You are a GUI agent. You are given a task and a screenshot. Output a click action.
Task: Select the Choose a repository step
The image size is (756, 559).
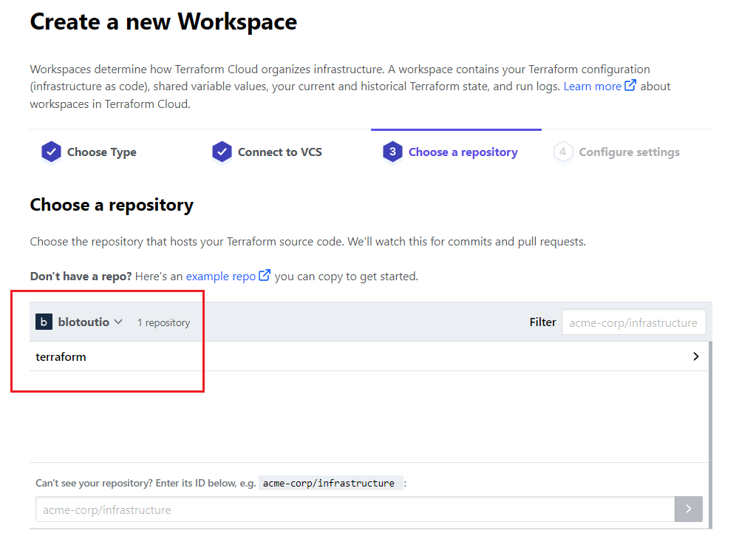(450, 152)
